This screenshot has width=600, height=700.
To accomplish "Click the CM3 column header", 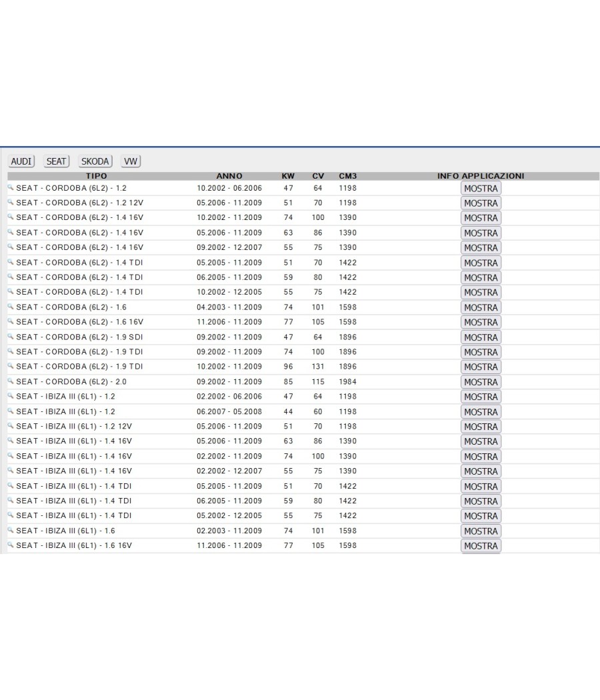I will click(348, 176).
